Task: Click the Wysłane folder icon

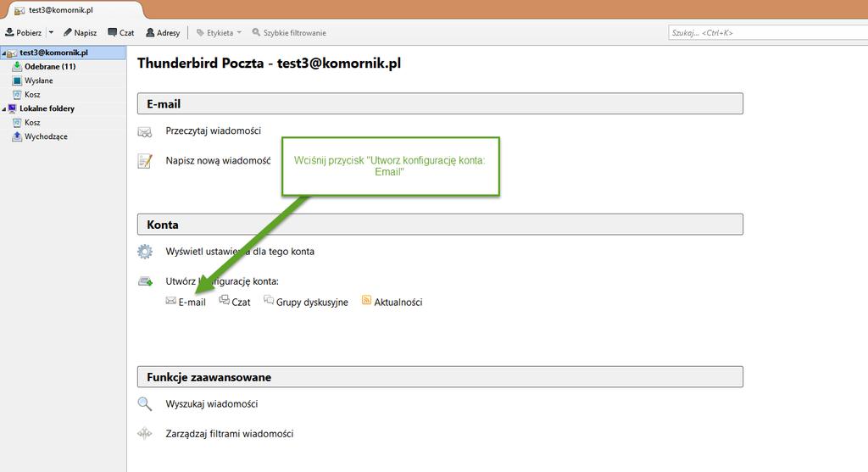Action: tap(17, 81)
